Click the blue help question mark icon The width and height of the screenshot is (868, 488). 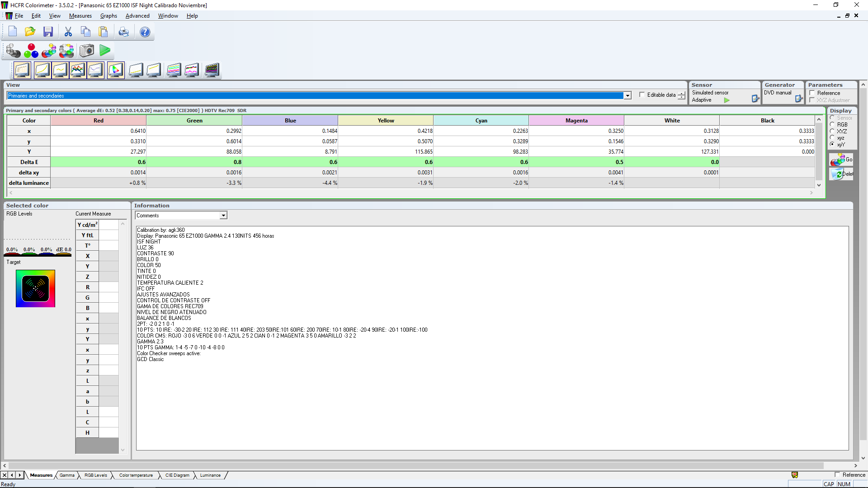pos(145,32)
